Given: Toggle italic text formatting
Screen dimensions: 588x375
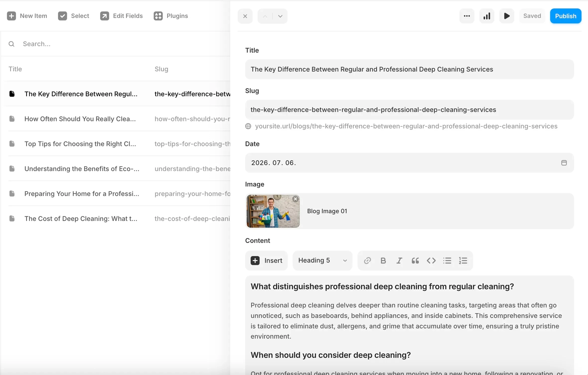Looking at the screenshot, I should tap(399, 261).
